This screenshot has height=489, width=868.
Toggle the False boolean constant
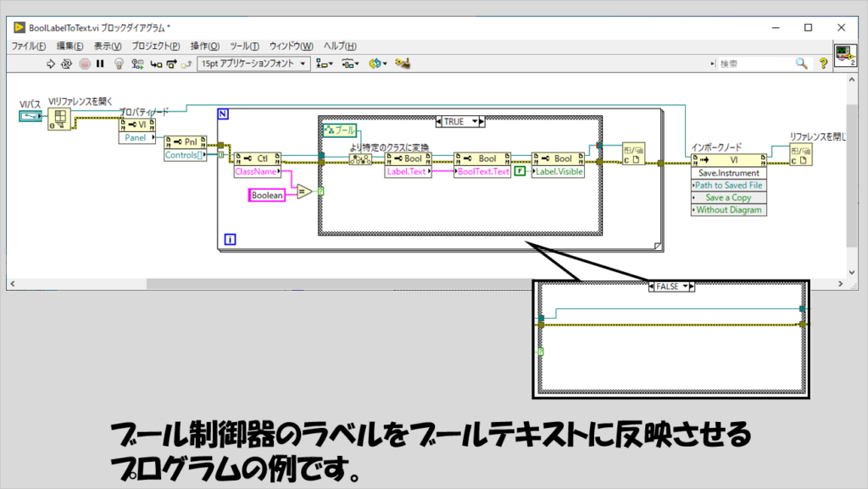click(x=519, y=171)
